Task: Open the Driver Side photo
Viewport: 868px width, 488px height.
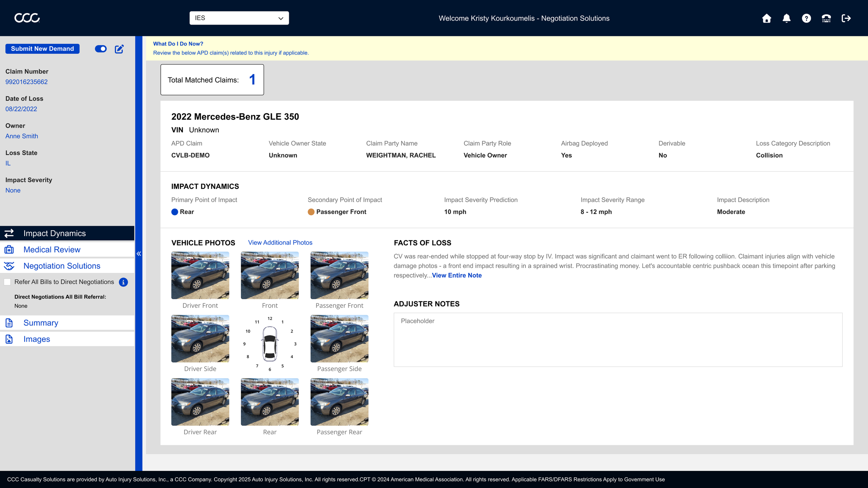Action: coord(200,339)
